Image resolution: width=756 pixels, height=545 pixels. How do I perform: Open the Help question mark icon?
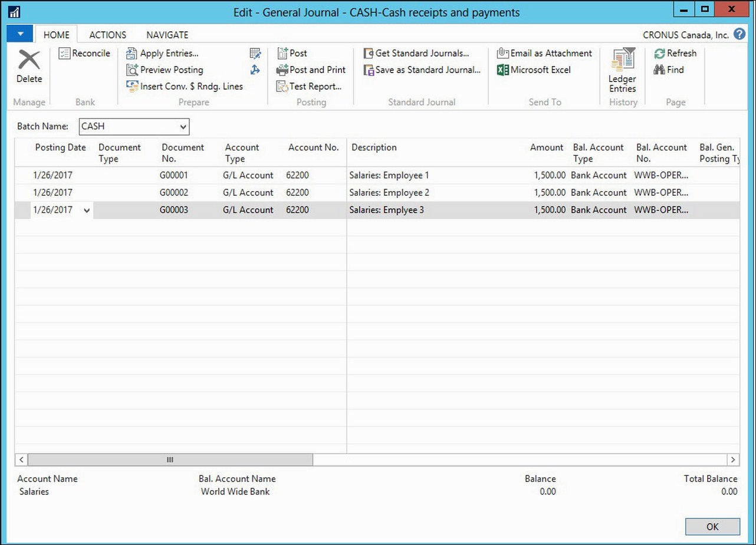[739, 34]
